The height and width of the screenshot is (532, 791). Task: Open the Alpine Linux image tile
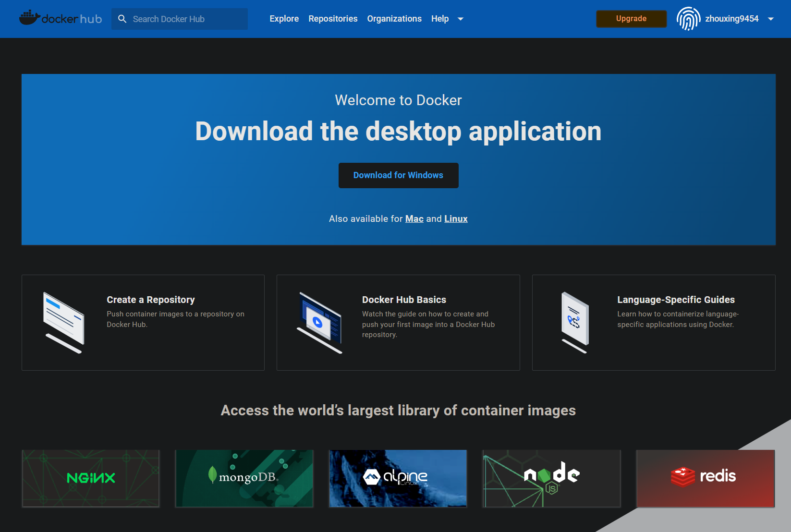[x=398, y=478]
